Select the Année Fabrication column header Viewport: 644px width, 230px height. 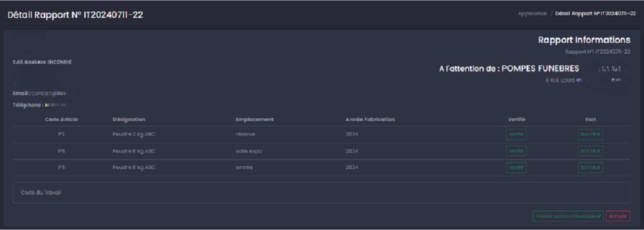(370, 119)
